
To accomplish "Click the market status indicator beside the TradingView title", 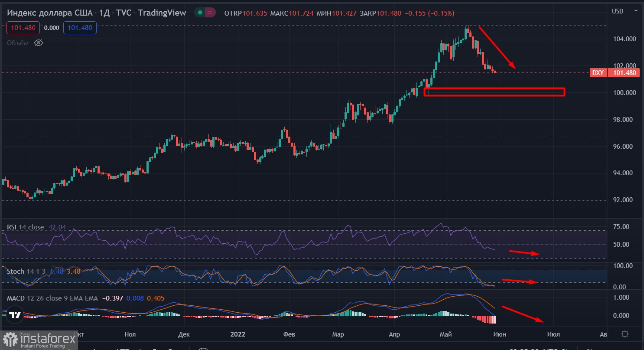I will 205,13.
